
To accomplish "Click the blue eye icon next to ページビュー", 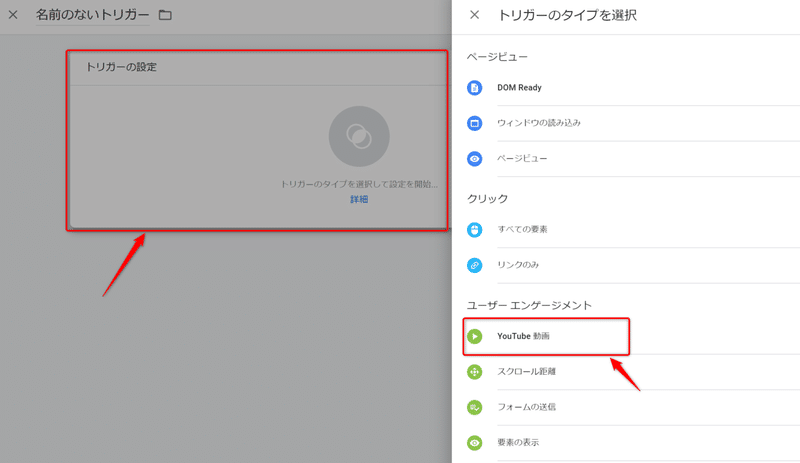I will (474, 159).
